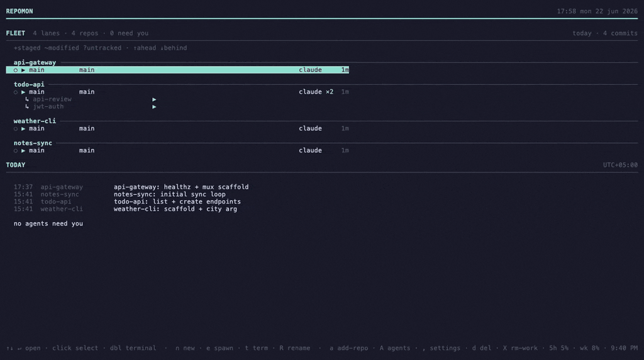Click the '+staged ~modified ?untracked' legend
This screenshot has width=644, height=360.
68,48
